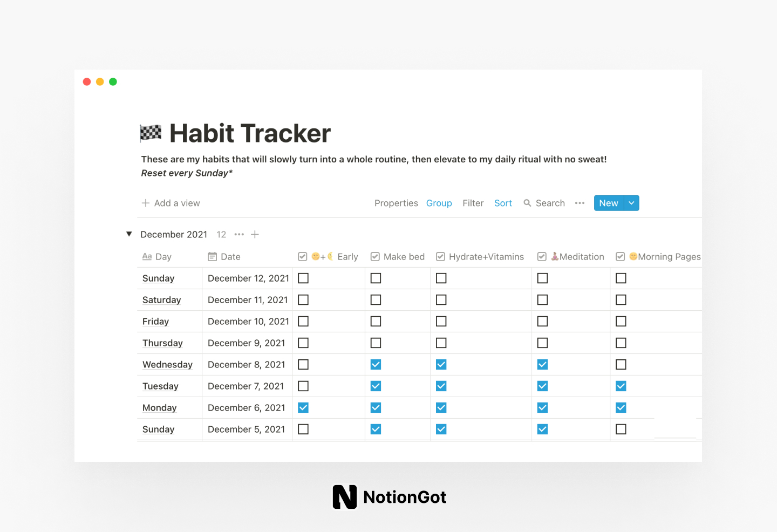Click the Aa icon on the Day column
The height and width of the screenshot is (532, 777).
(147, 256)
